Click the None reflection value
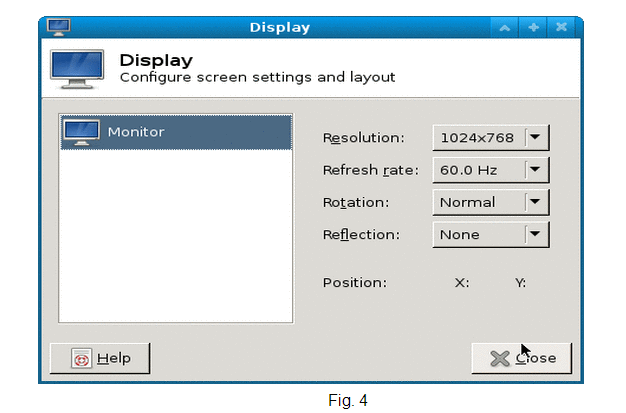626x413 pixels. [460, 235]
